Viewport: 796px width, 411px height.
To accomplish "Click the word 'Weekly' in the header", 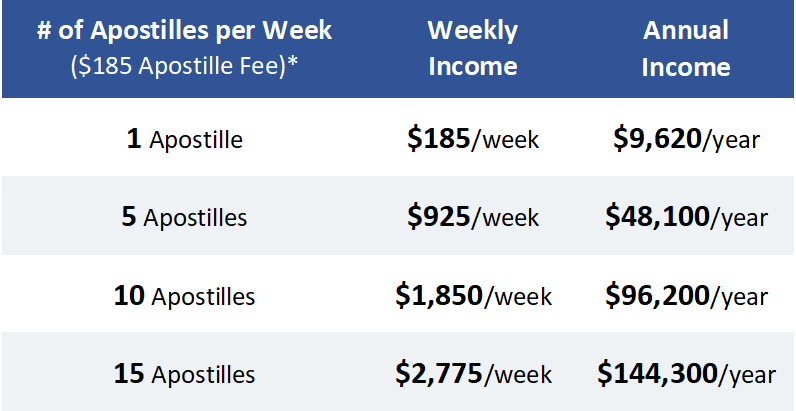I will pos(473,31).
